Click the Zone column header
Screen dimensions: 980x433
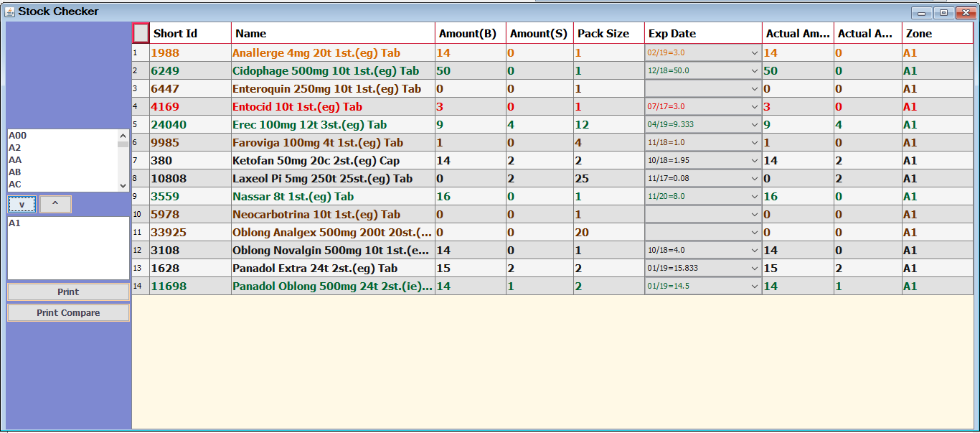(938, 33)
